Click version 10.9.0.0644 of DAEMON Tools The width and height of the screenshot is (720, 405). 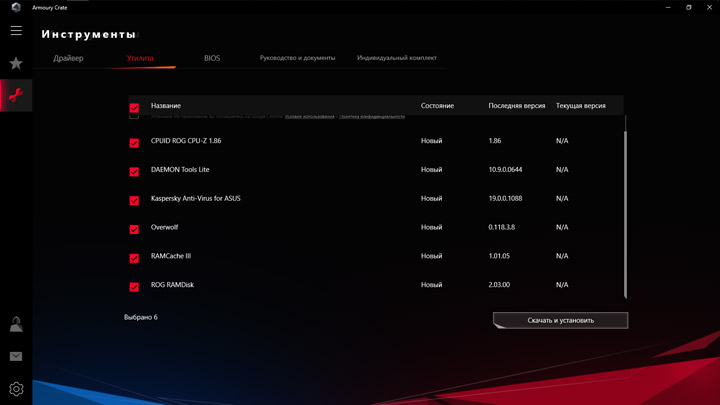tap(505, 169)
